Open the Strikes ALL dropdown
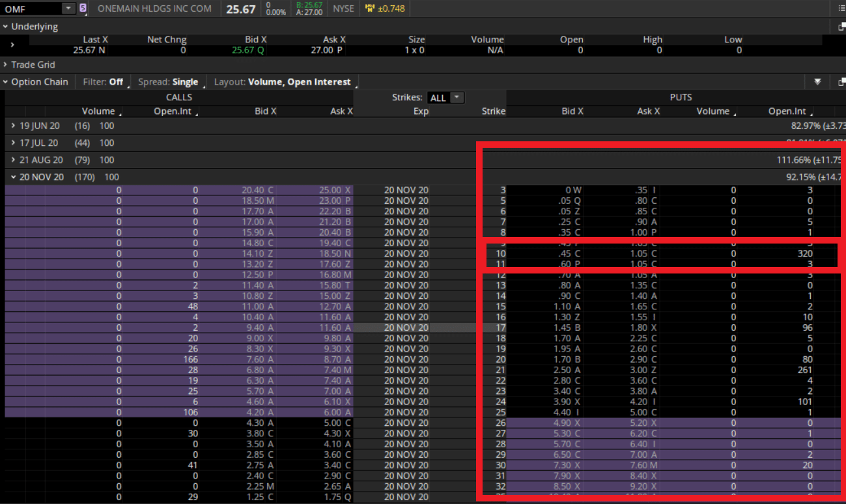This screenshot has height=504, width=846. coord(445,98)
